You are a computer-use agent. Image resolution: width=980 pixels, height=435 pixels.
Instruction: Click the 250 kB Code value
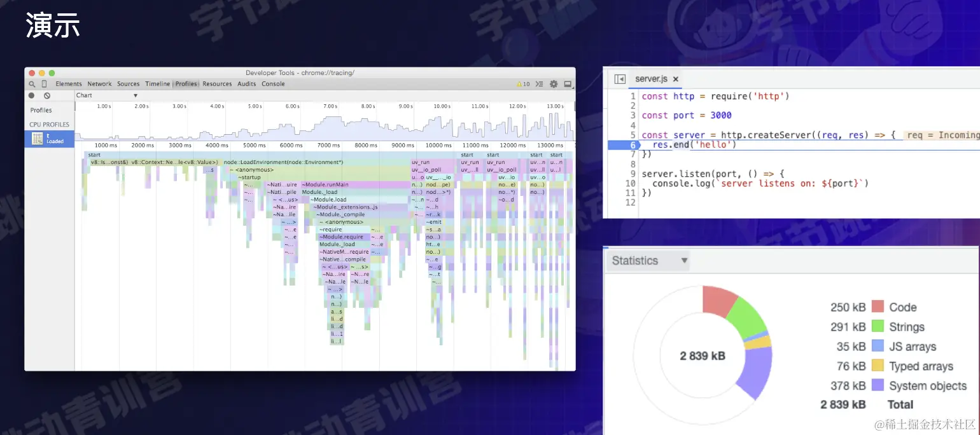(x=848, y=307)
